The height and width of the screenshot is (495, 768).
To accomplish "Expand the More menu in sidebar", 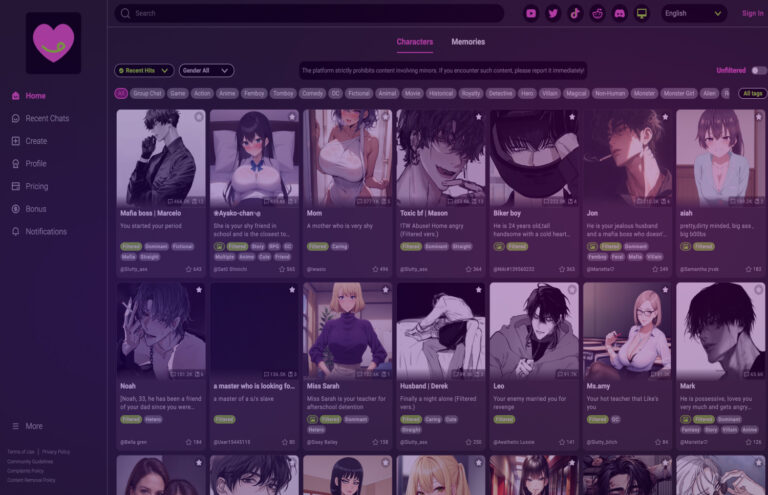I will point(27,426).
